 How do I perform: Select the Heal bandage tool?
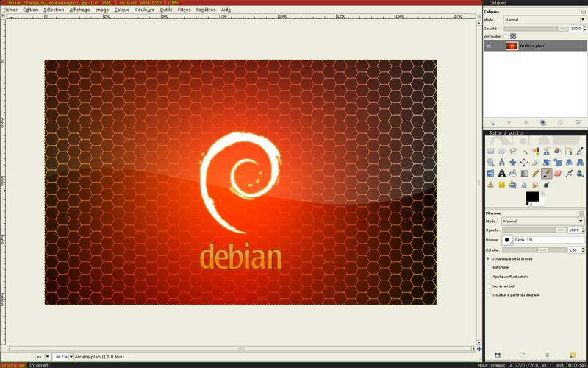click(502, 185)
